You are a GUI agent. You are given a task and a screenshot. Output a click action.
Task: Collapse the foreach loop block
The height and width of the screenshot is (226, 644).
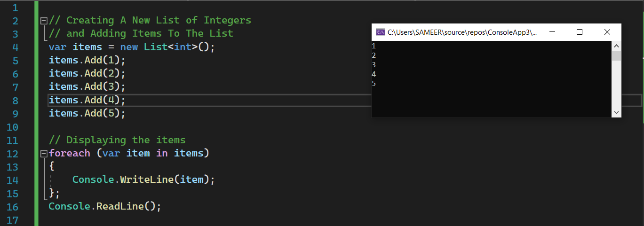pos(44,154)
